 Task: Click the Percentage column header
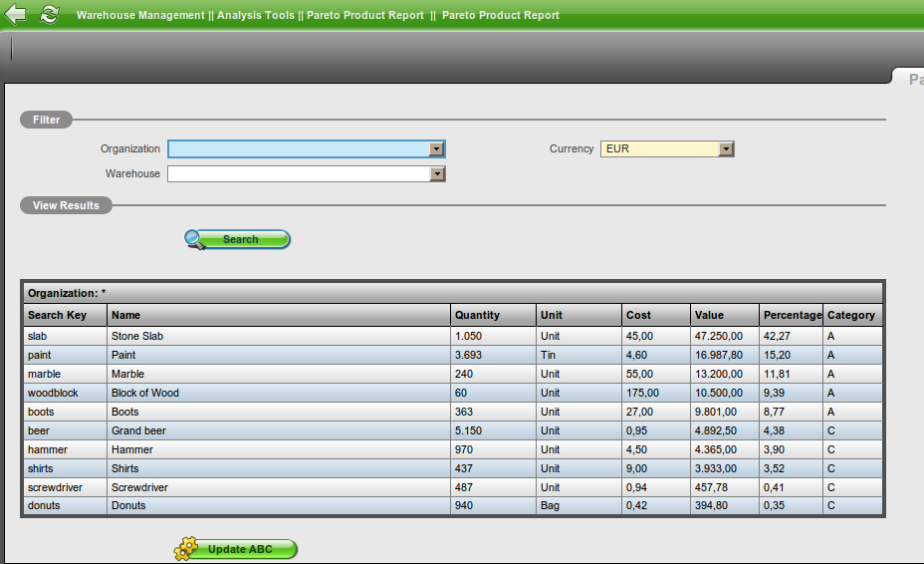tap(792, 315)
